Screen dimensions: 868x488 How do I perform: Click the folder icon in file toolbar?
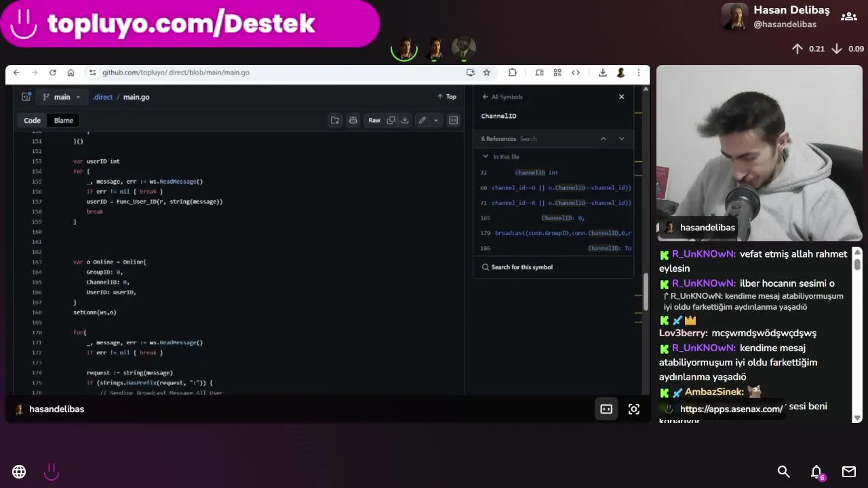[335, 121]
